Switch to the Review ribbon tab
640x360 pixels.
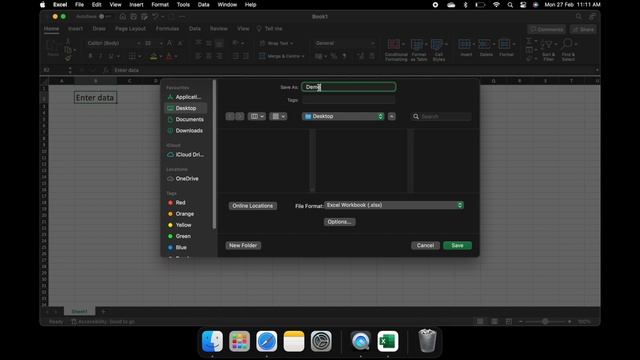click(219, 29)
